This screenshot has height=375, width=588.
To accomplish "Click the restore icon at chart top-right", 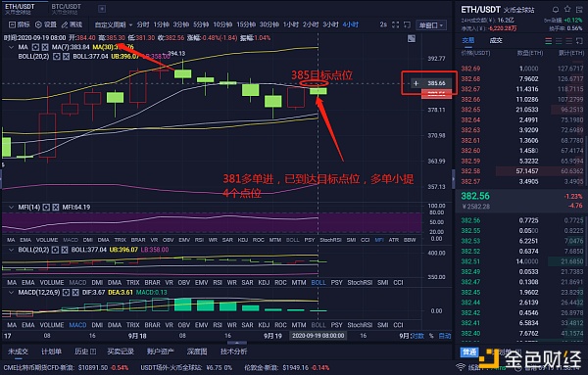I will point(412,38).
